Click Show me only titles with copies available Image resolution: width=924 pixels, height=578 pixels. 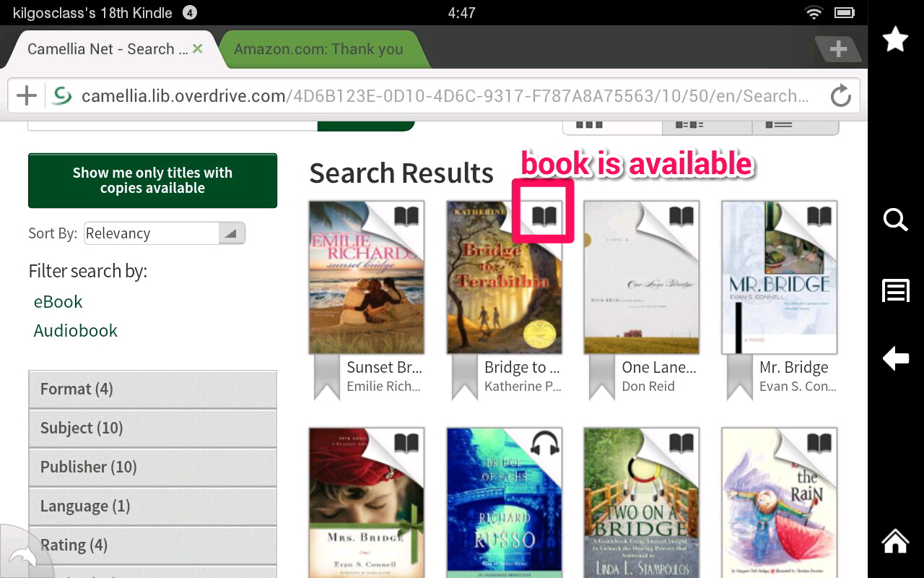tap(152, 180)
